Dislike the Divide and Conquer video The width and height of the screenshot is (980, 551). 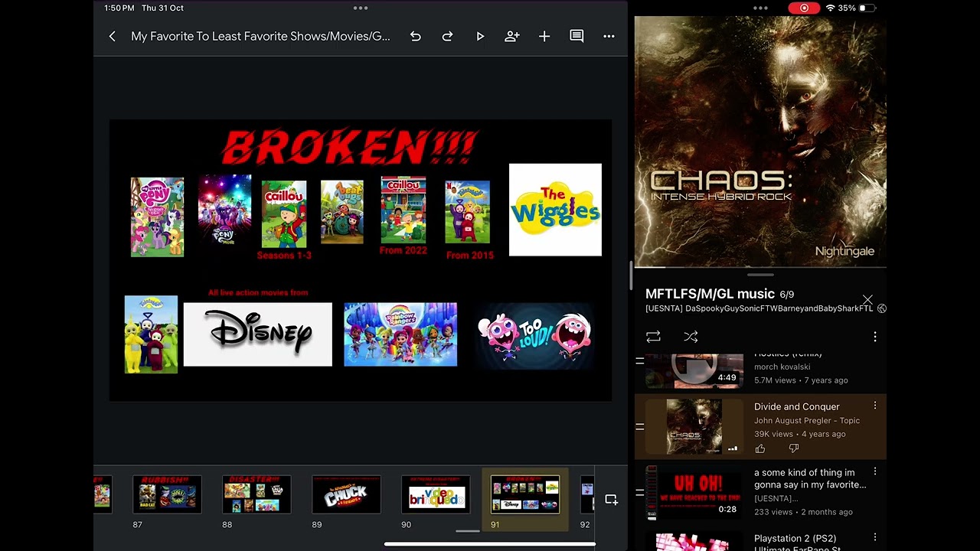(794, 449)
